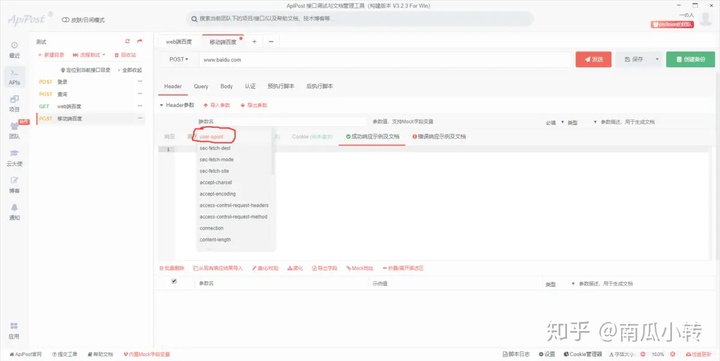Open the 云大使 sidebar icon

click(14, 158)
